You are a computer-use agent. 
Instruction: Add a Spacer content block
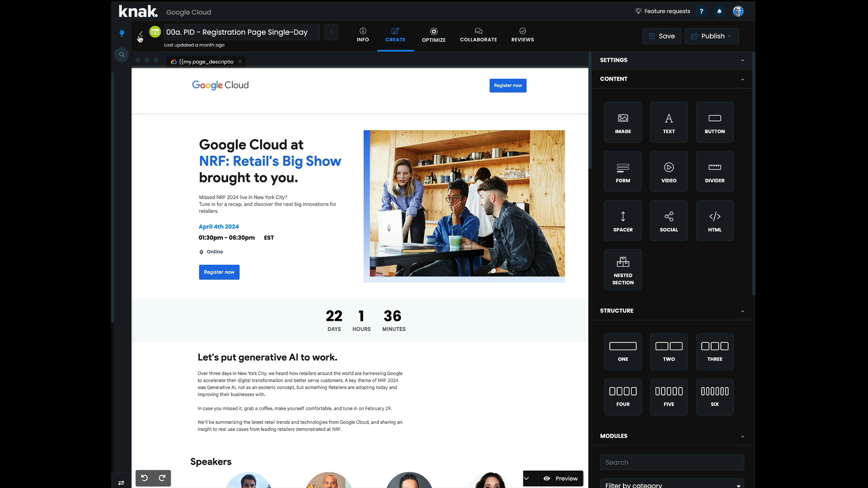coord(623,221)
